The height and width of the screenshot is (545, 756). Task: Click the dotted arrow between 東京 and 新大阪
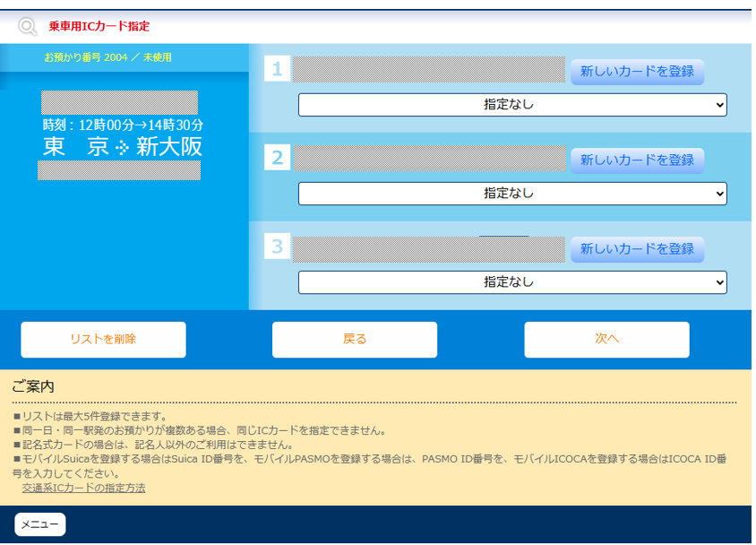(123, 148)
